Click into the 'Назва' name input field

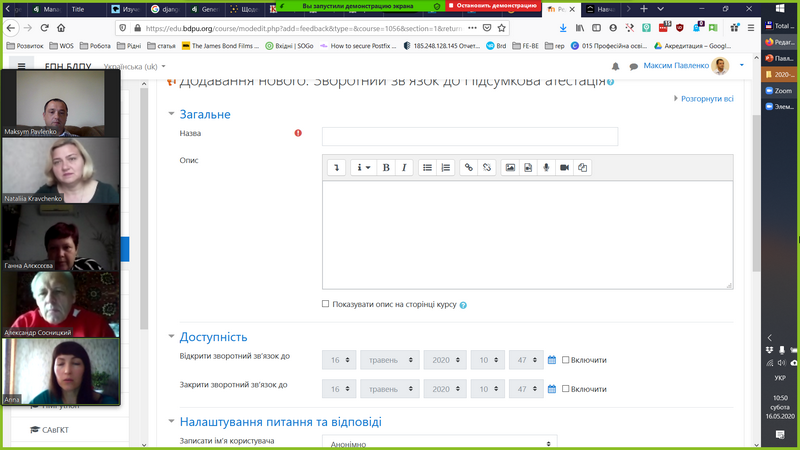(x=469, y=136)
